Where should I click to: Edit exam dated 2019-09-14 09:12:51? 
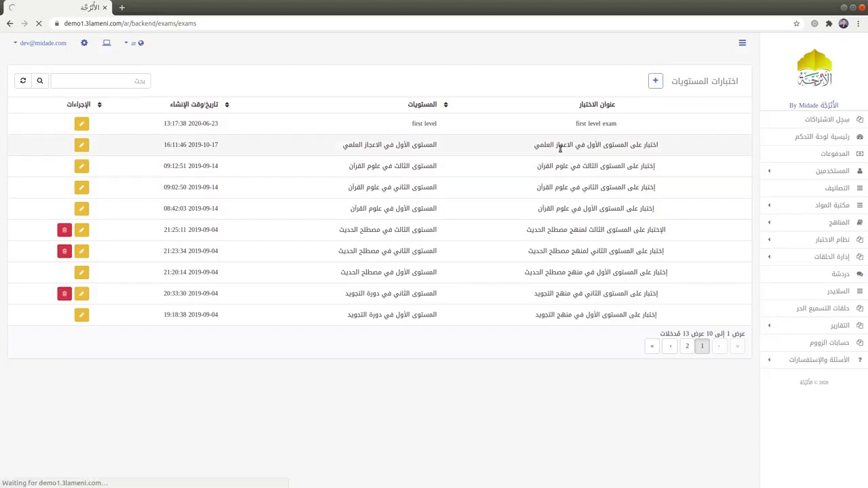(81, 166)
